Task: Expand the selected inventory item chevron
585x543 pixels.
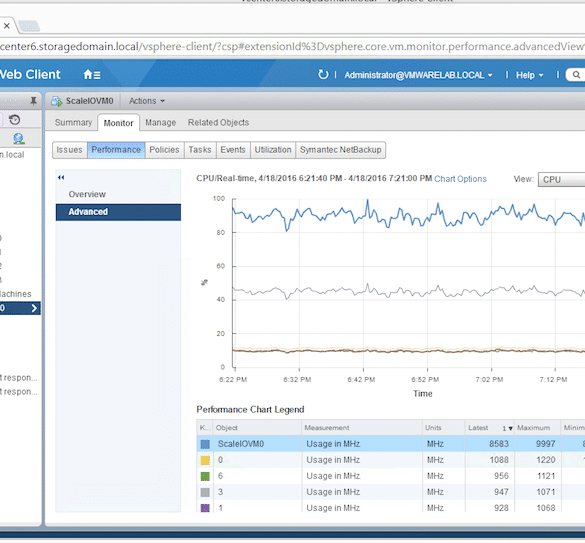Action: coord(34,308)
